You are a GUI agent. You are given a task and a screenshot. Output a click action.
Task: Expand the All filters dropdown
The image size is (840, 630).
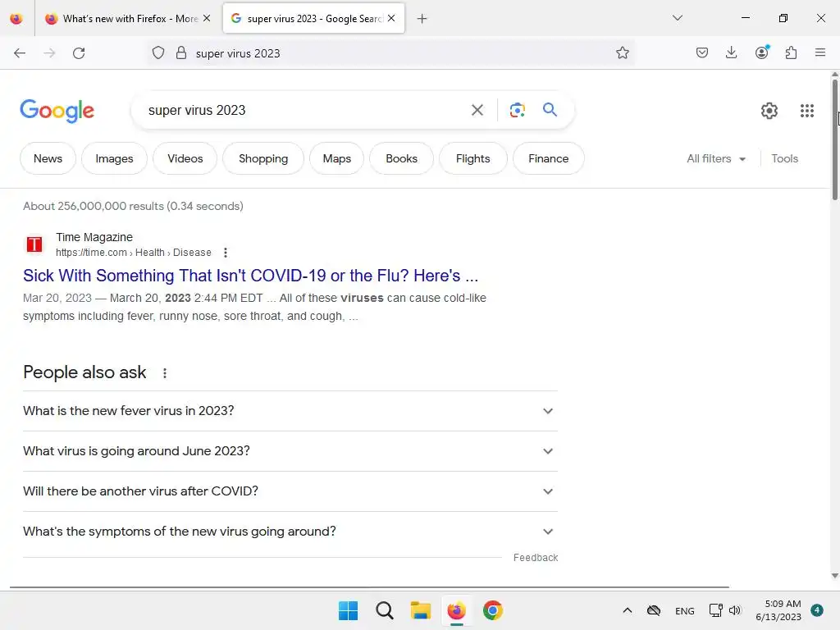715,158
